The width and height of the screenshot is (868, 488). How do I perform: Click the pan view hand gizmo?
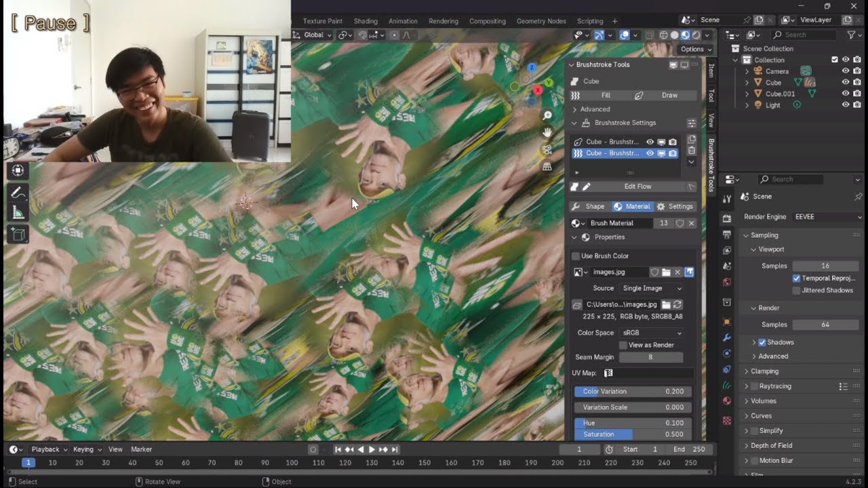tap(547, 133)
